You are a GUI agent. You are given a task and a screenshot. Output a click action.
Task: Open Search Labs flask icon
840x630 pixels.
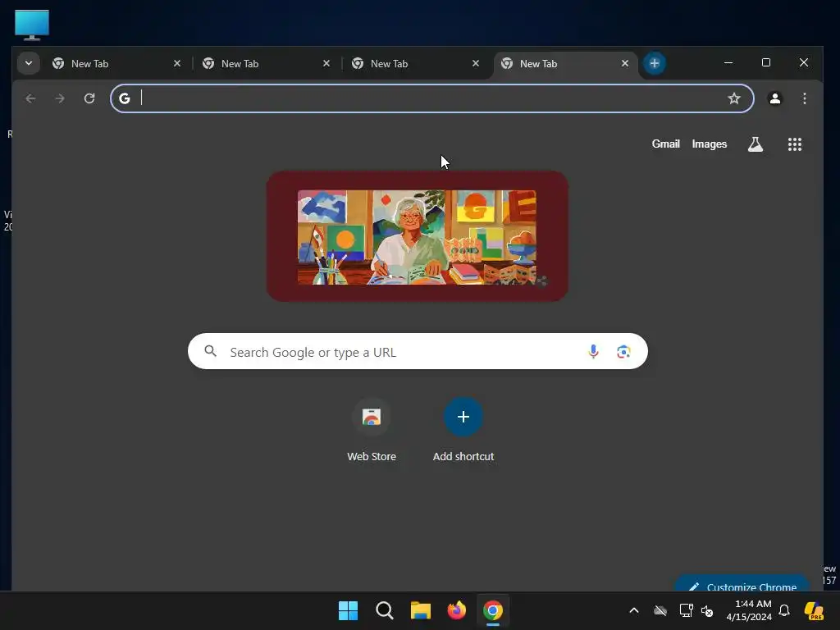pyautogui.click(x=756, y=144)
